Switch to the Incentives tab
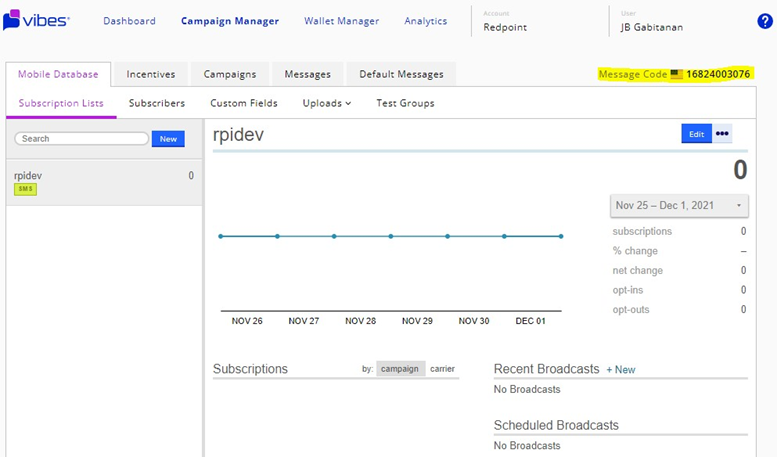The width and height of the screenshot is (777, 457). [151, 74]
